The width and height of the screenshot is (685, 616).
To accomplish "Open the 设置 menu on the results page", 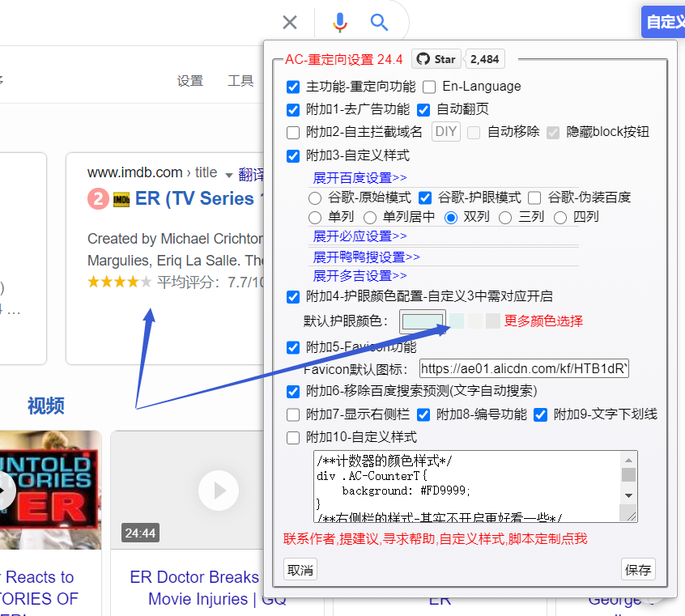I will click(190, 80).
